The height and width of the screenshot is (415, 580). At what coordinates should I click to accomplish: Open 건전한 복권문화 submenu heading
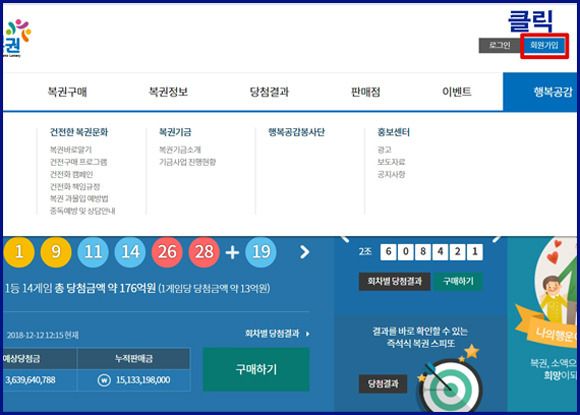click(79, 132)
